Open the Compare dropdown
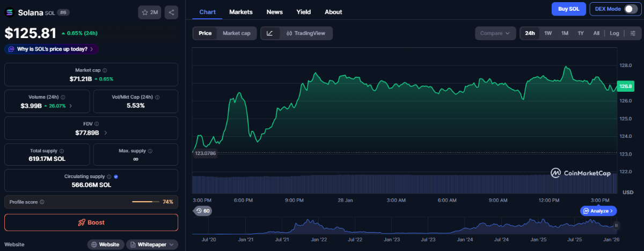The image size is (644, 251). [x=495, y=33]
